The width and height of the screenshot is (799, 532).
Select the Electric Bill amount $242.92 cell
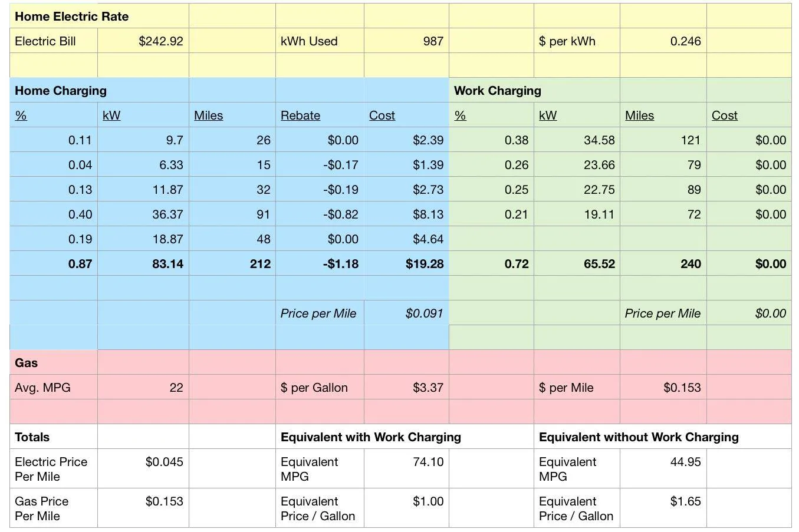[143, 41]
